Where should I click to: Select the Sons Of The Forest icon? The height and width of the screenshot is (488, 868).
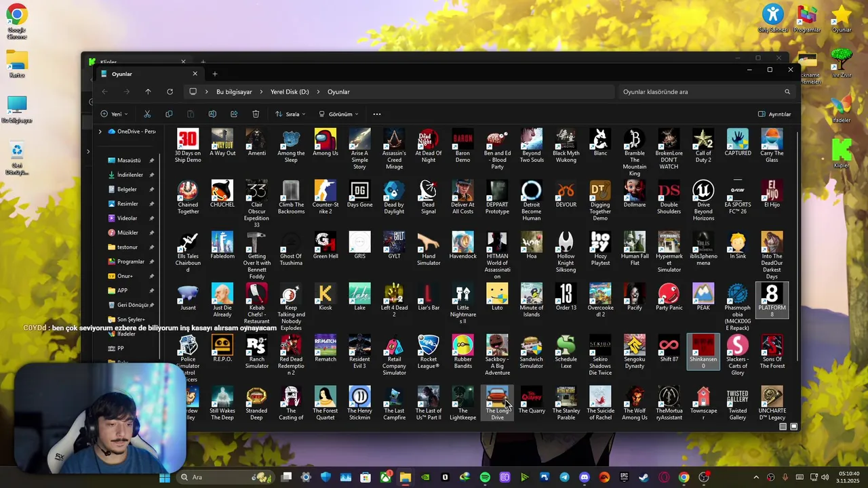pos(772,352)
